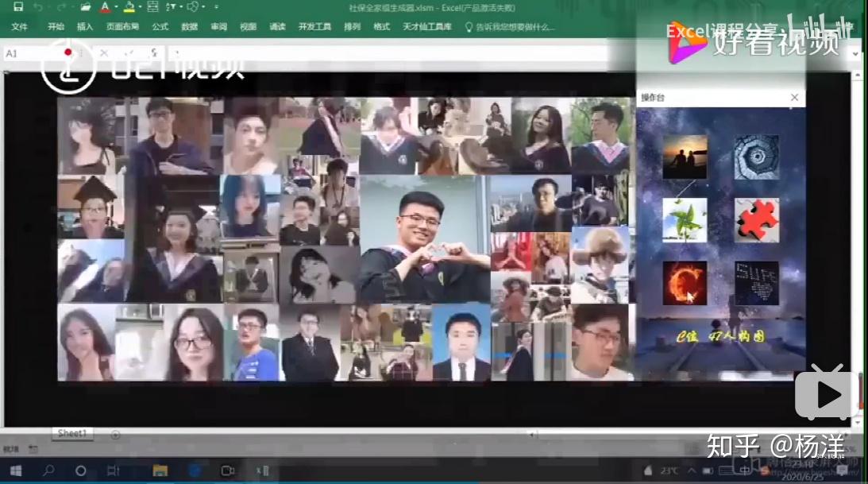Switch to Excel on the taskbar

(x=262, y=470)
